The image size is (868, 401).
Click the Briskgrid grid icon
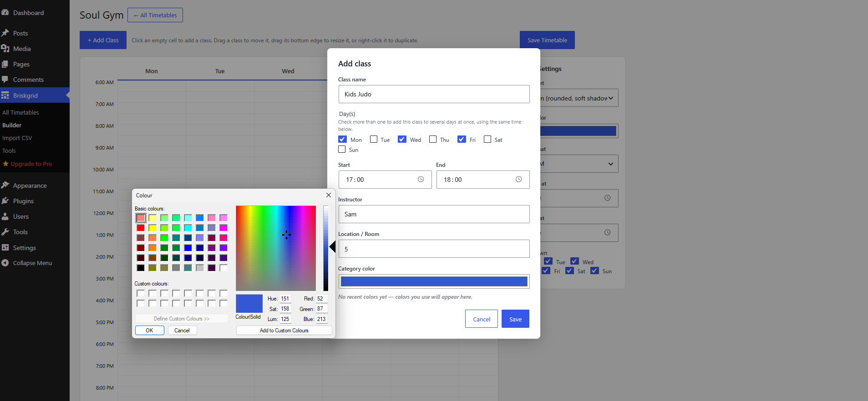(5, 95)
